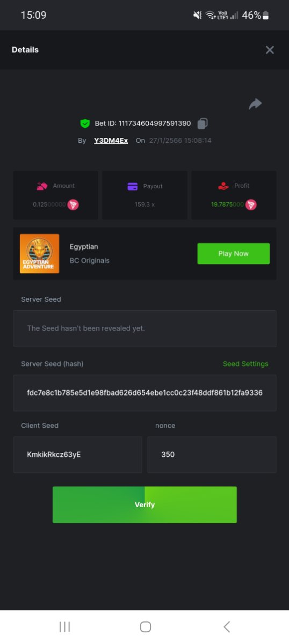
Task: Close the Details panel
Action: click(x=270, y=50)
